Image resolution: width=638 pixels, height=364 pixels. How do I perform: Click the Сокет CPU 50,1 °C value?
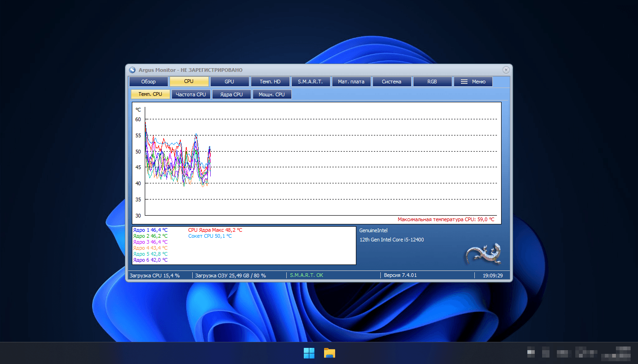pos(210,236)
